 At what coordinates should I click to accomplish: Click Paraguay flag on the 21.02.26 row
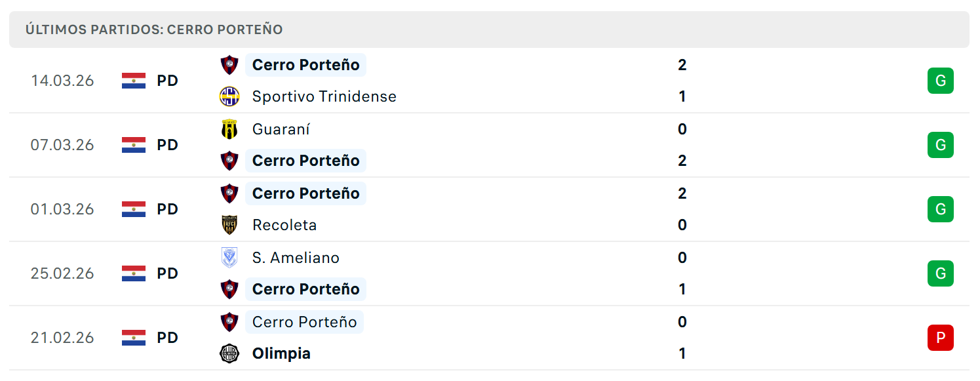coord(134,338)
